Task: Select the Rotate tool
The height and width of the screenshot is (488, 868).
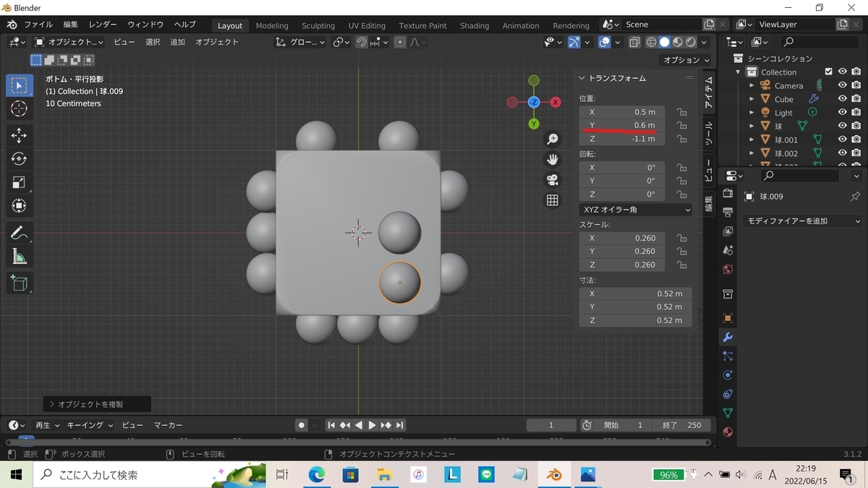Action: [20, 159]
